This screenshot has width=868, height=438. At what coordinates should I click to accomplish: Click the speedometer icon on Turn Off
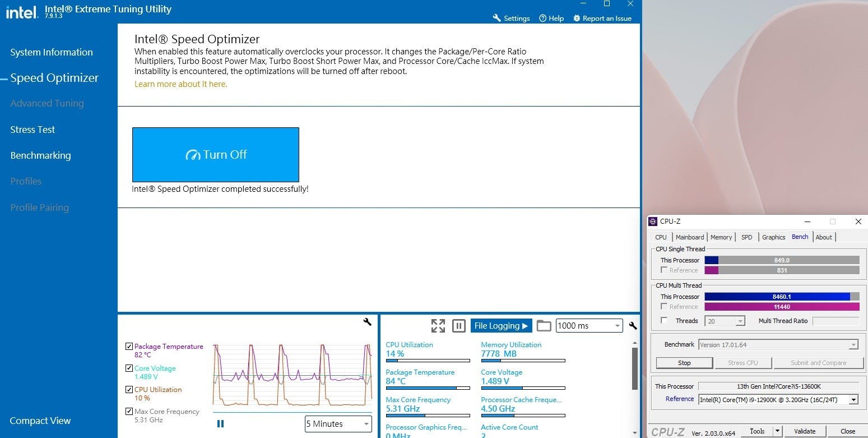point(193,155)
